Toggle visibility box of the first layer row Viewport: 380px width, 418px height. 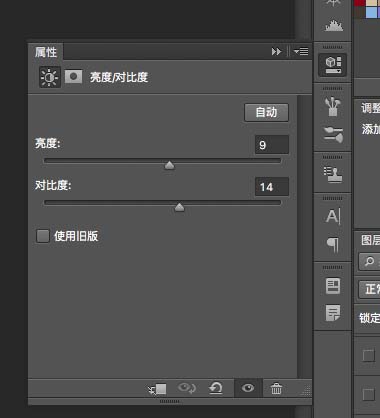tap(369, 355)
